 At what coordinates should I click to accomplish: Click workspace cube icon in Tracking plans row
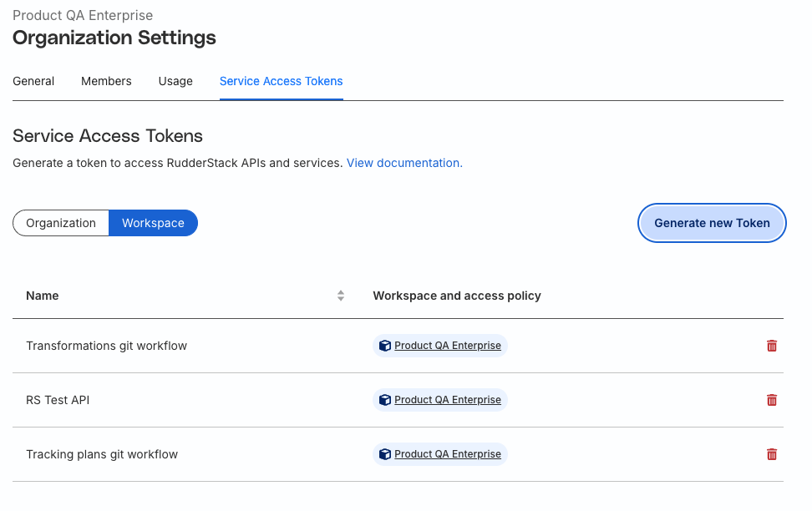coord(385,454)
